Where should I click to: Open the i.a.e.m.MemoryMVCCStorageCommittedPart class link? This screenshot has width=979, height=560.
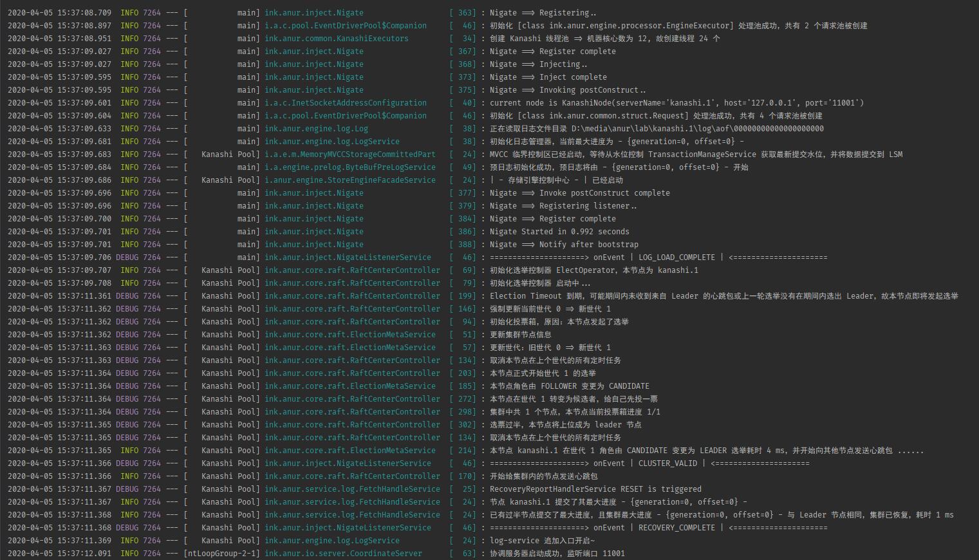pyautogui.click(x=350, y=154)
